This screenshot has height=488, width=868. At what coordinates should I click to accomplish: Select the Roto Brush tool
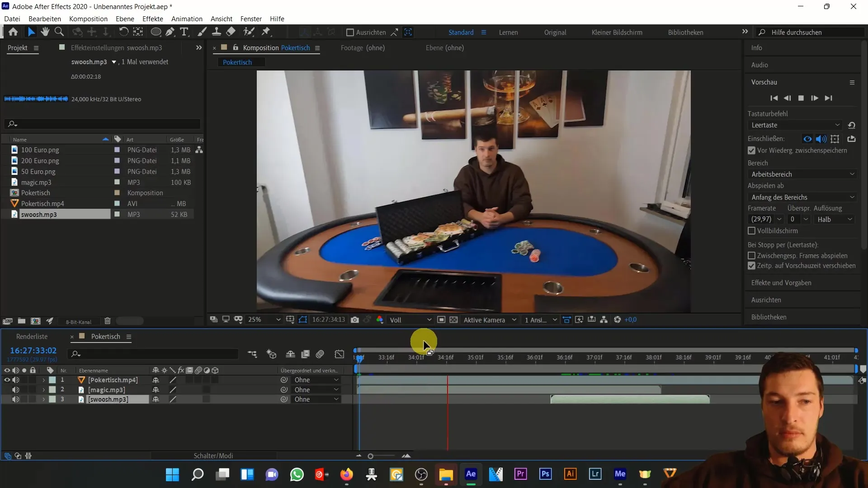click(248, 32)
